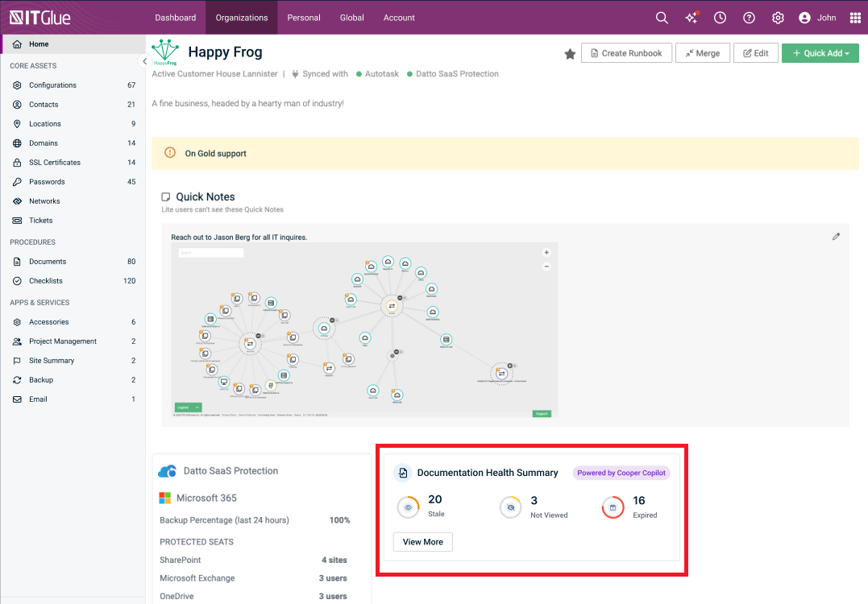868x604 pixels.
Task: Expand the Legend button on network map
Action: [x=188, y=407]
